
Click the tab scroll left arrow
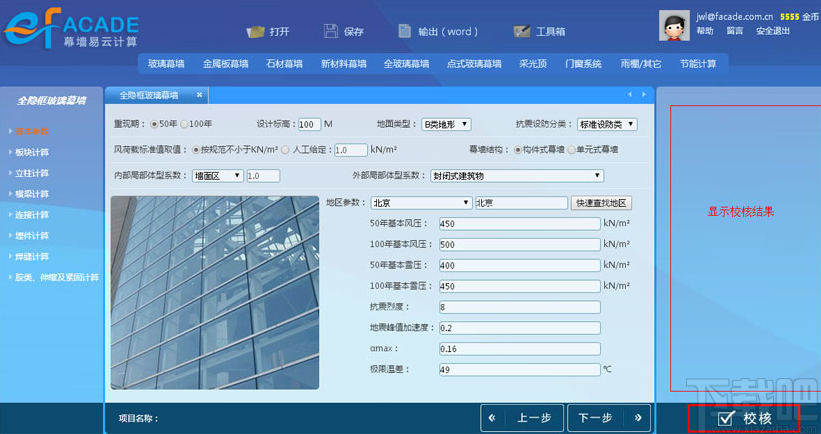coord(630,94)
